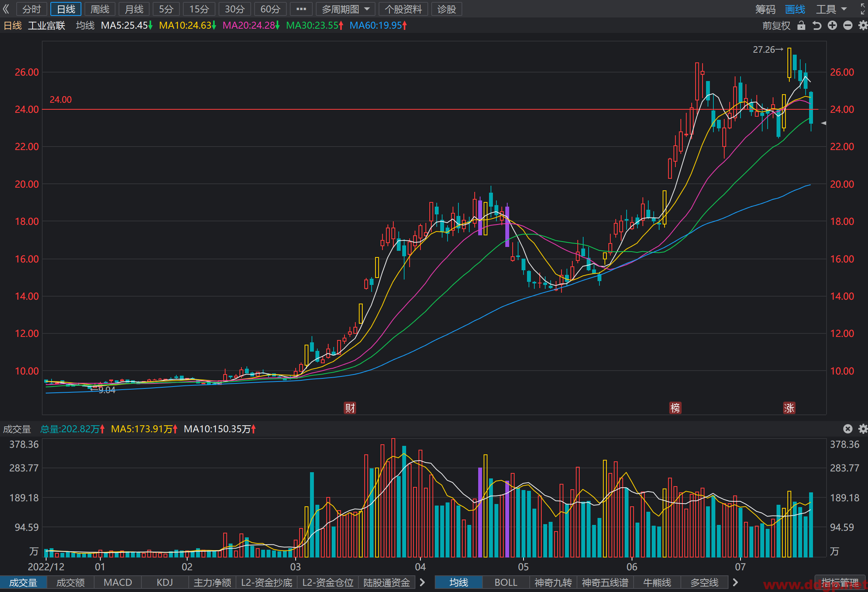Close the volume panel with X icon
Viewport: 868px width, 592px height.
click(x=847, y=428)
